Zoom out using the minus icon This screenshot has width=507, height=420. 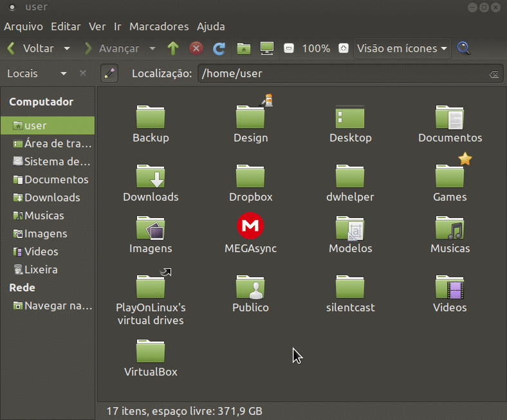(x=289, y=48)
